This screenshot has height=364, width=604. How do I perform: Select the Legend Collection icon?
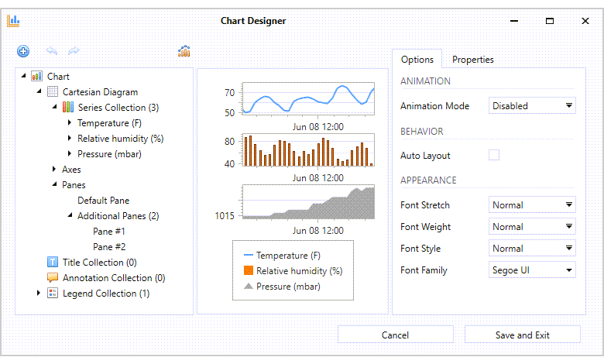point(53,294)
